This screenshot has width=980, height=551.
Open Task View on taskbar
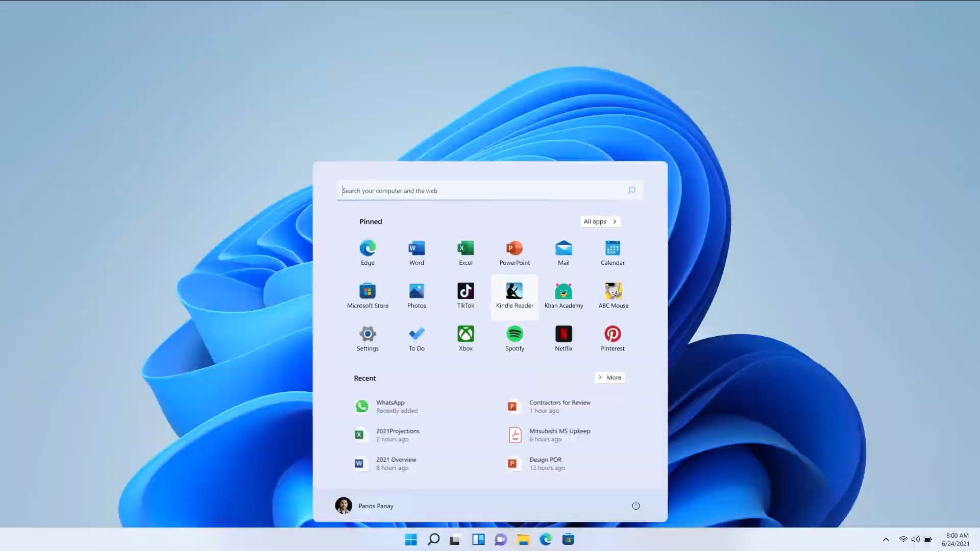point(455,540)
